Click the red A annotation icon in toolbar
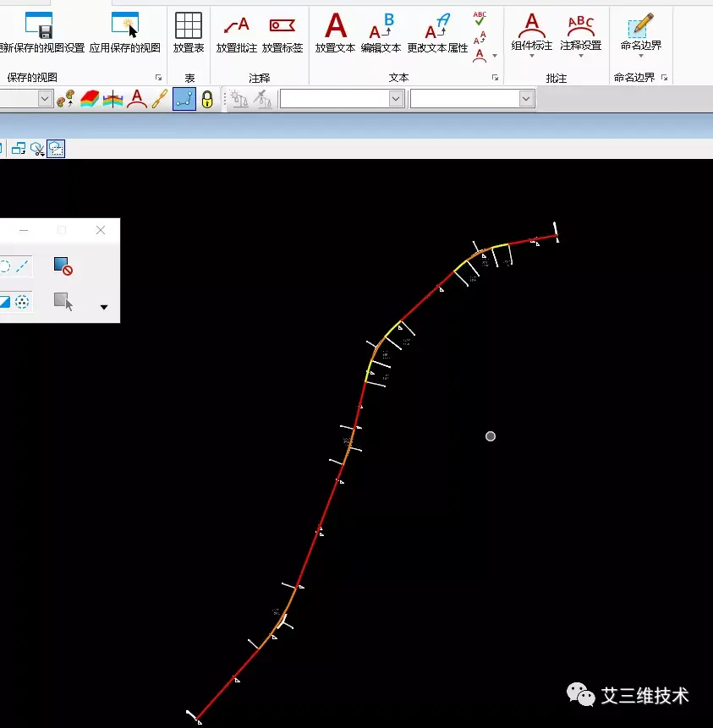Viewport: 713px width, 728px height. click(137, 99)
